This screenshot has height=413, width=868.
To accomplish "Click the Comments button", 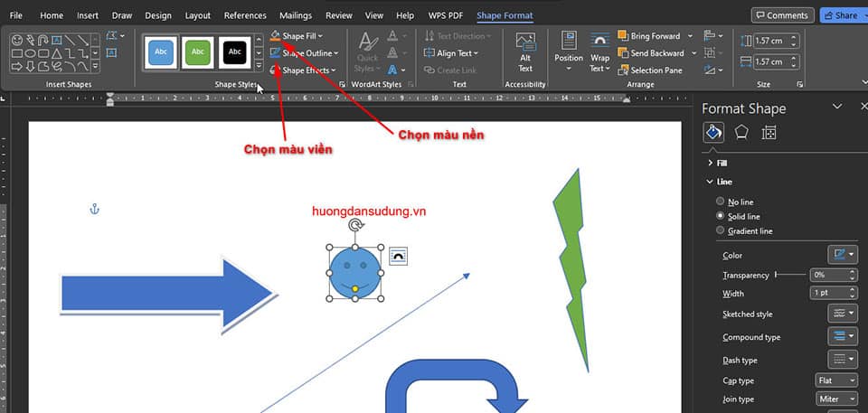I will (781, 15).
